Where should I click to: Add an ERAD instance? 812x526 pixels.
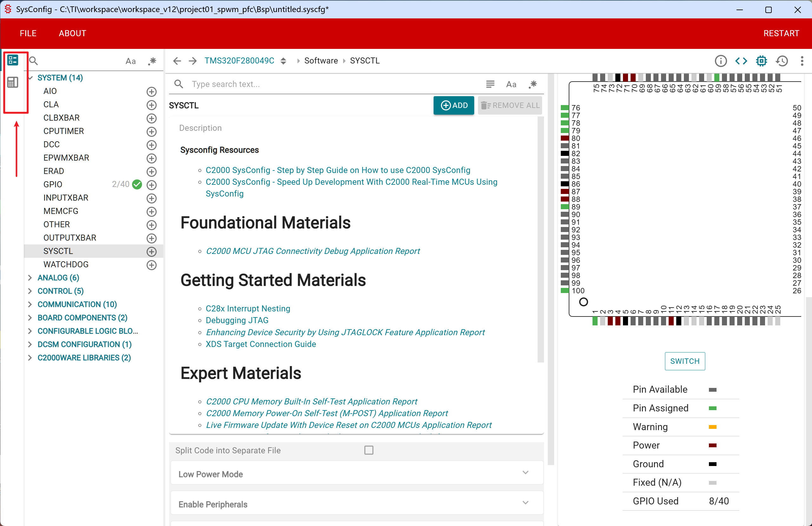(x=152, y=171)
